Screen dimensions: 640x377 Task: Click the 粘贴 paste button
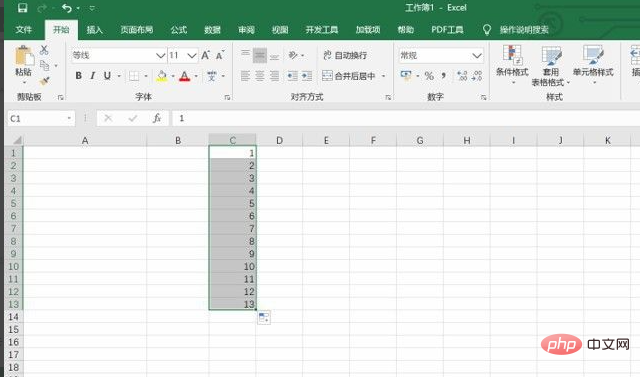23,64
